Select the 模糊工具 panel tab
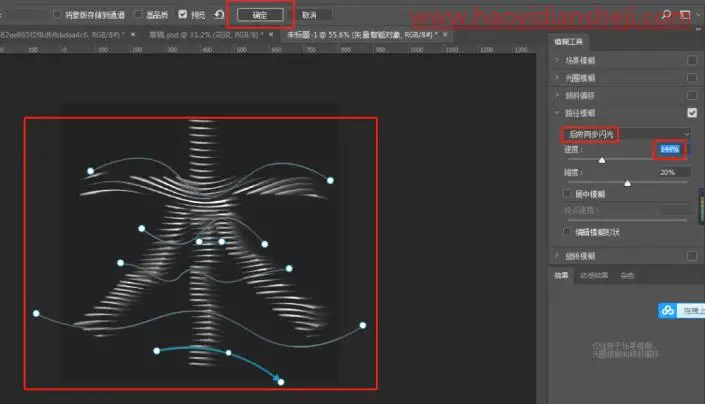The height and width of the screenshot is (404, 705). [x=568, y=42]
